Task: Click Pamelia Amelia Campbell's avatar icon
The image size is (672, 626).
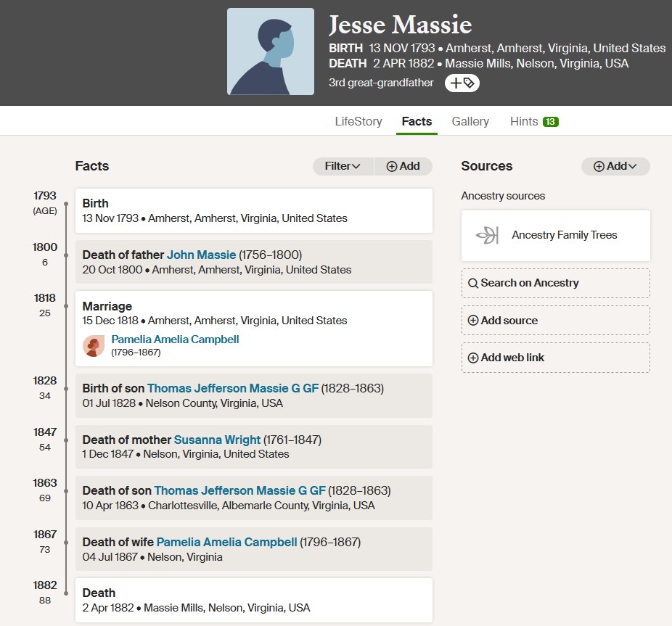Action: (x=94, y=346)
